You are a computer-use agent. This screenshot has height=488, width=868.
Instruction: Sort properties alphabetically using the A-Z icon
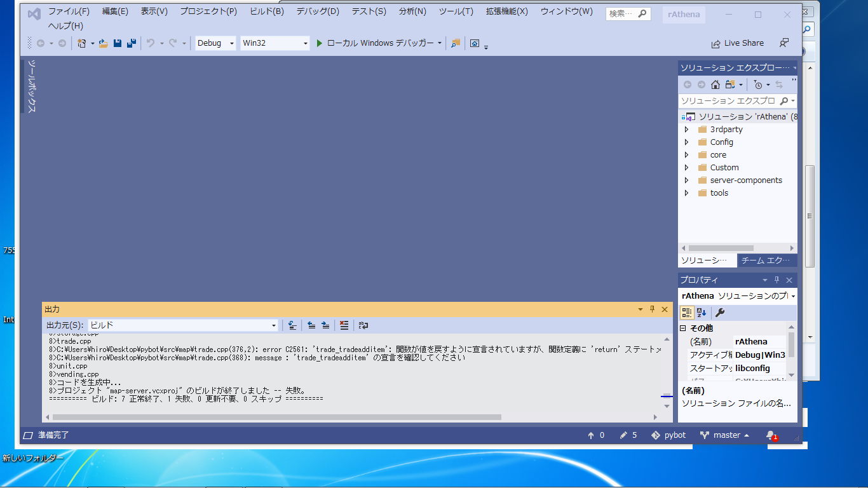pos(702,313)
